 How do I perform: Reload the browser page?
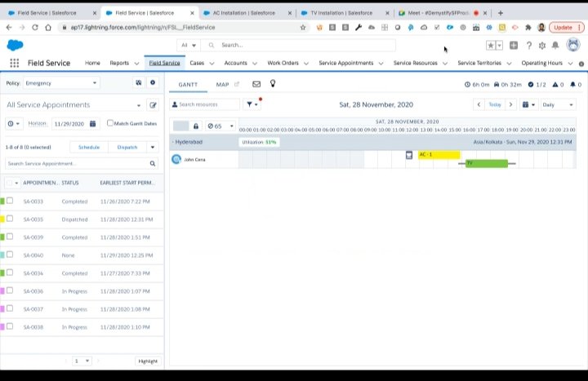pyautogui.click(x=35, y=28)
